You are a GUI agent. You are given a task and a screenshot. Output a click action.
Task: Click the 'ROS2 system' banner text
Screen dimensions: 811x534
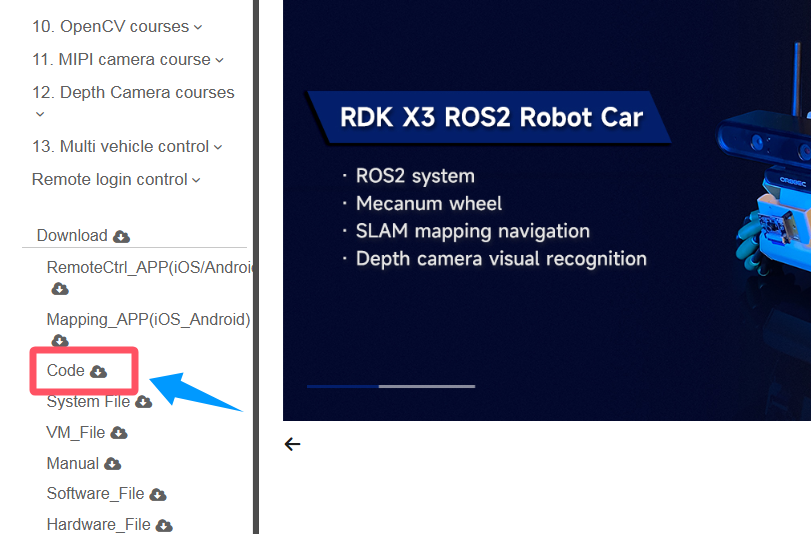click(415, 176)
